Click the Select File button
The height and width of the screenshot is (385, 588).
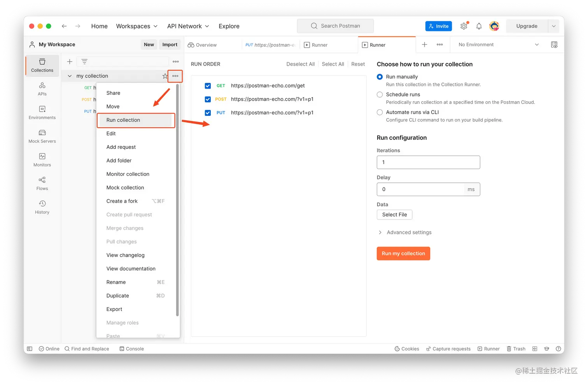[394, 215]
